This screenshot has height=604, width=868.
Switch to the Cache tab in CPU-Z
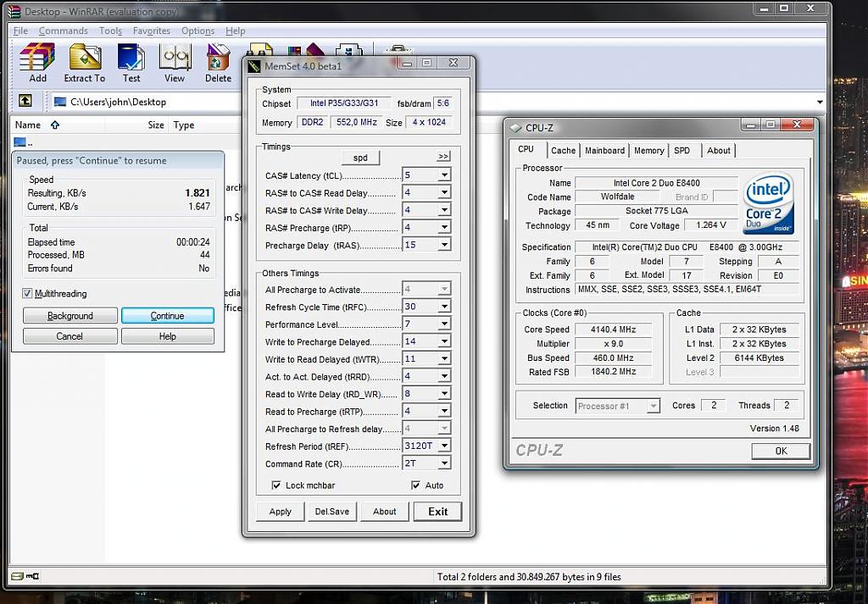(563, 151)
